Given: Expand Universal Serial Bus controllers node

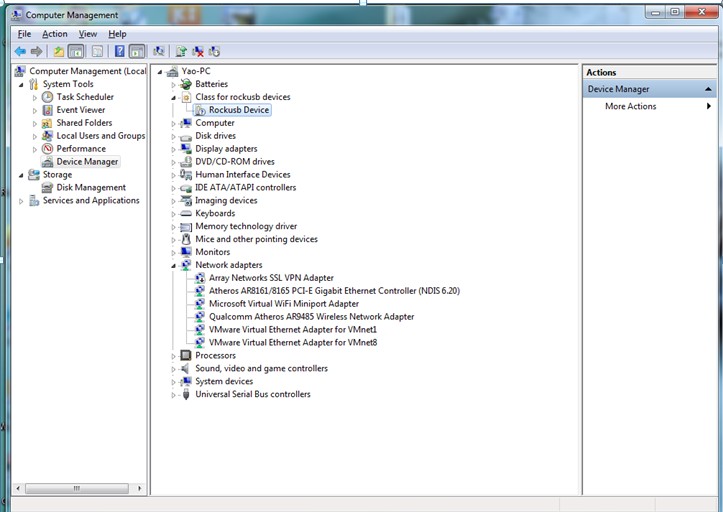Looking at the screenshot, I should pos(174,394).
